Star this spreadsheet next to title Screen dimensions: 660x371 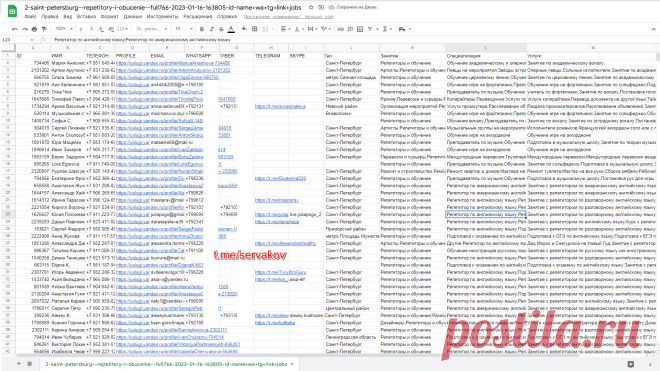[311, 8]
